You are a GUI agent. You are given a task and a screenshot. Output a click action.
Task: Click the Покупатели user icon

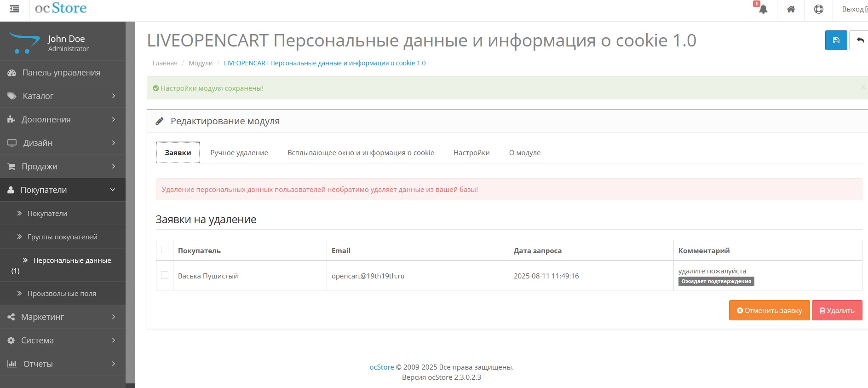tap(11, 190)
